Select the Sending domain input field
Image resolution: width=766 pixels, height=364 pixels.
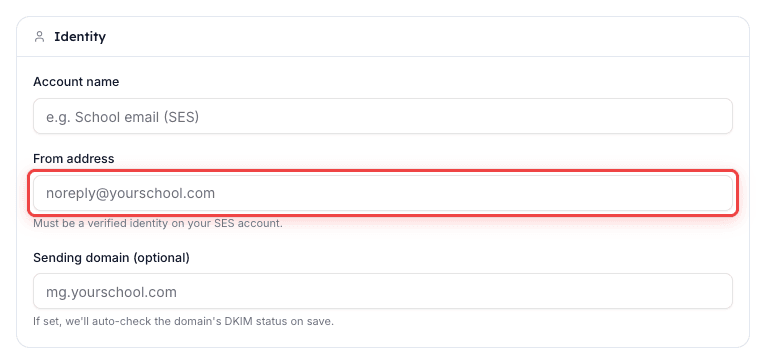383,291
